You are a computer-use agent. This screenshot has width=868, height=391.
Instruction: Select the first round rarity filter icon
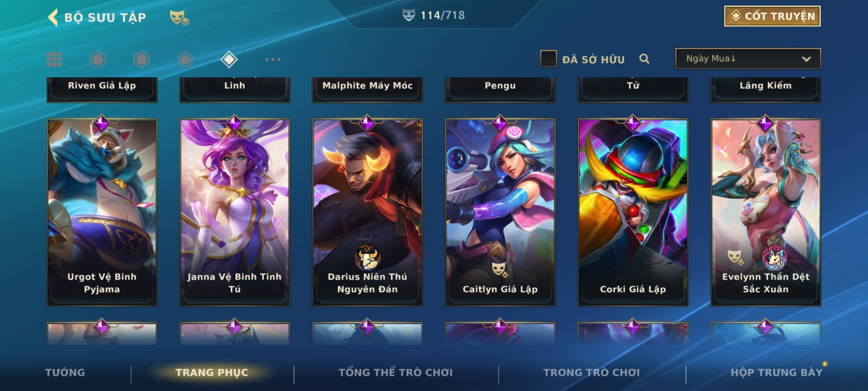(x=98, y=59)
